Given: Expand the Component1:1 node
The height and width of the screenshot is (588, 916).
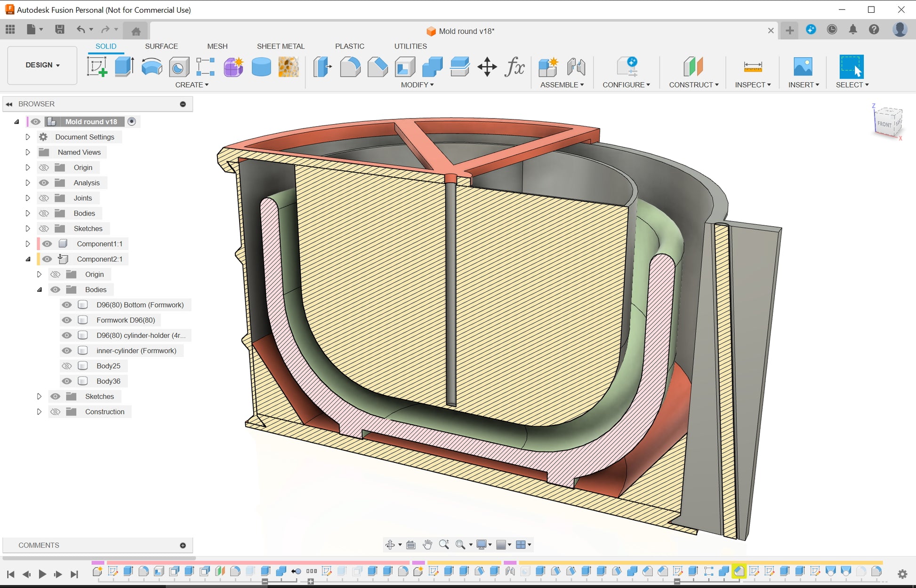Looking at the screenshot, I should point(28,244).
